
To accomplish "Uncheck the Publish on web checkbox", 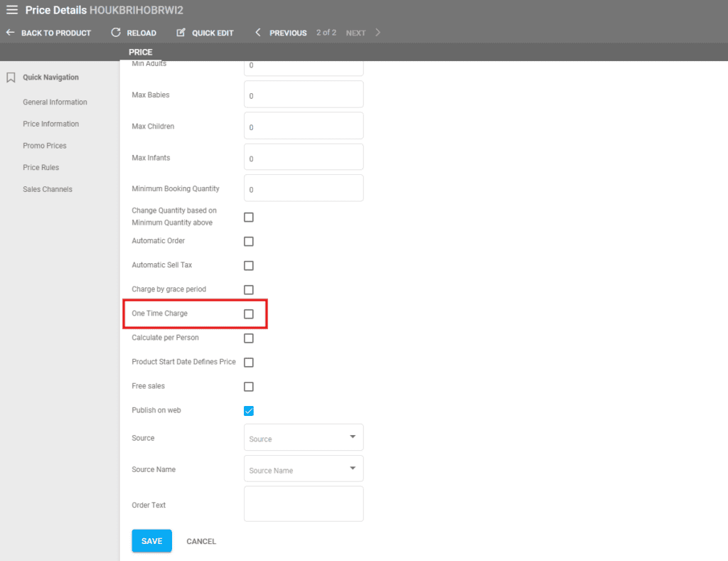I will click(249, 411).
